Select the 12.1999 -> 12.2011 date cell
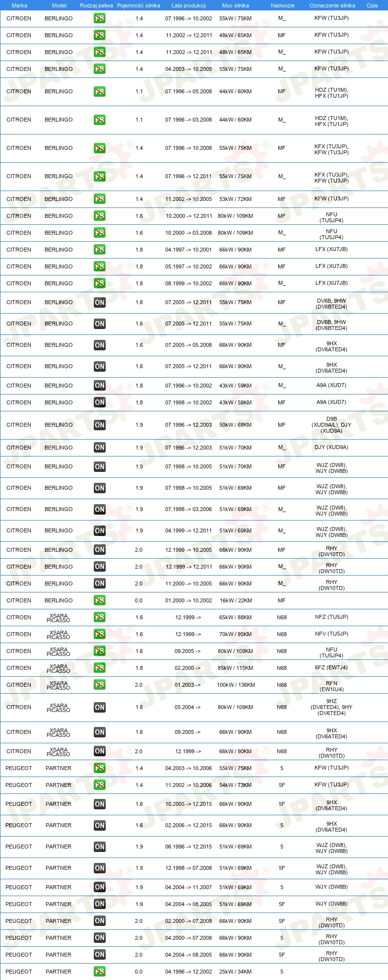The width and height of the screenshot is (388, 980). (189, 567)
